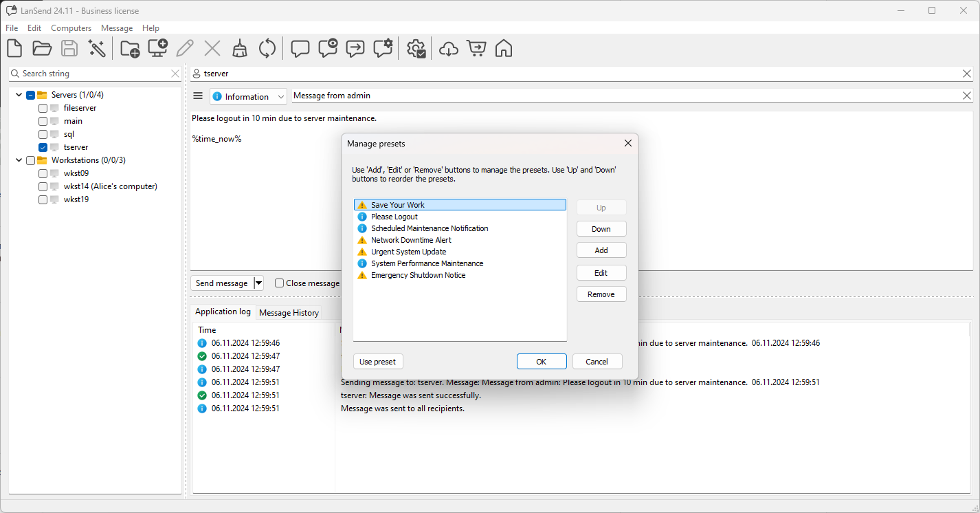Screen dimensions: 980x513
Task: Open the application settings gear icon
Action: pyautogui.click(x=416, y=48)
